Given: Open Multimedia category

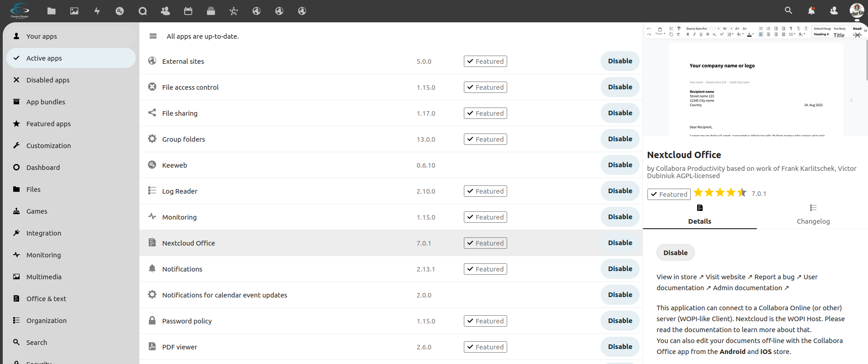Looking at the screenshot, I should click(71, 277).
